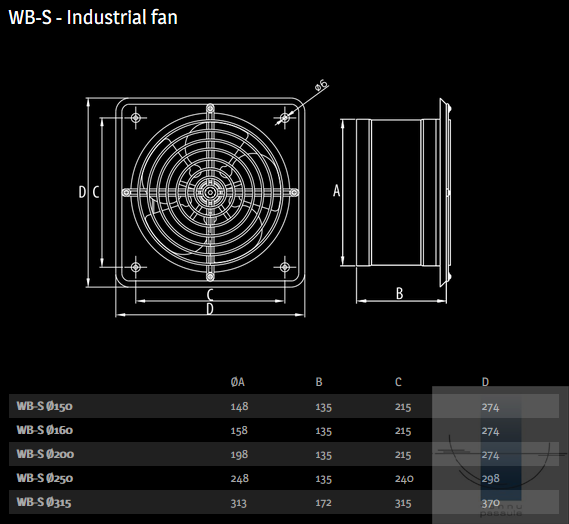Click the C value 315

(x=403, y=503)
